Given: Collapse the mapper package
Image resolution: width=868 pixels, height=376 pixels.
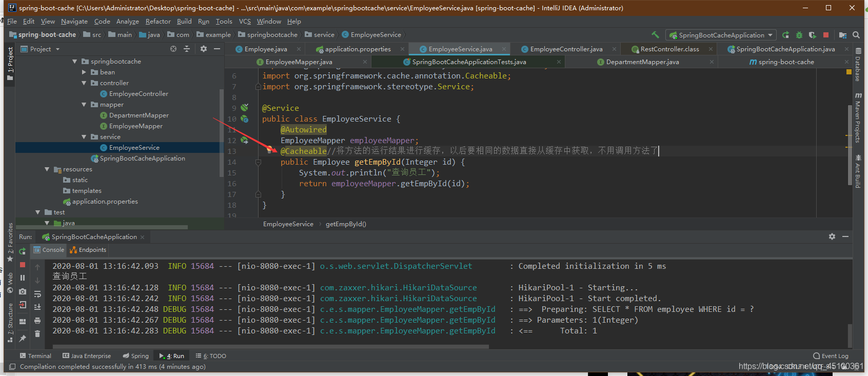Looking at the screenshot, I should 84,105.
